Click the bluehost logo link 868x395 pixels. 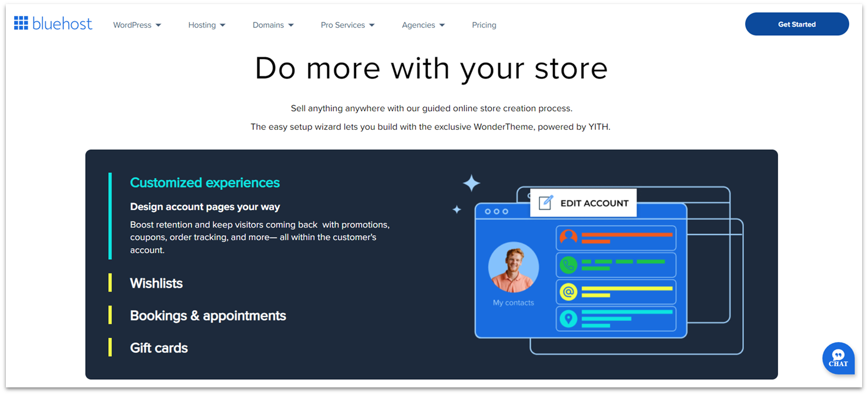tap(62, 23)
